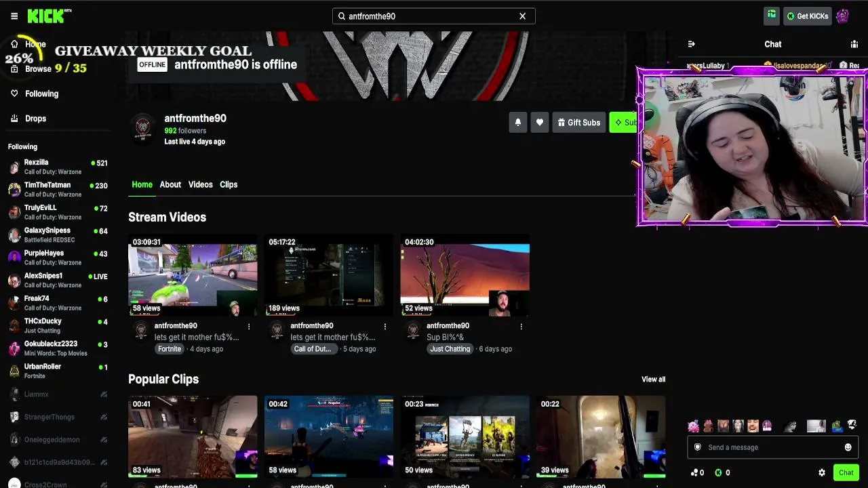Open the purple user profile avatar
The height and width of the screenshot is (488, 868).
[843, 16]
